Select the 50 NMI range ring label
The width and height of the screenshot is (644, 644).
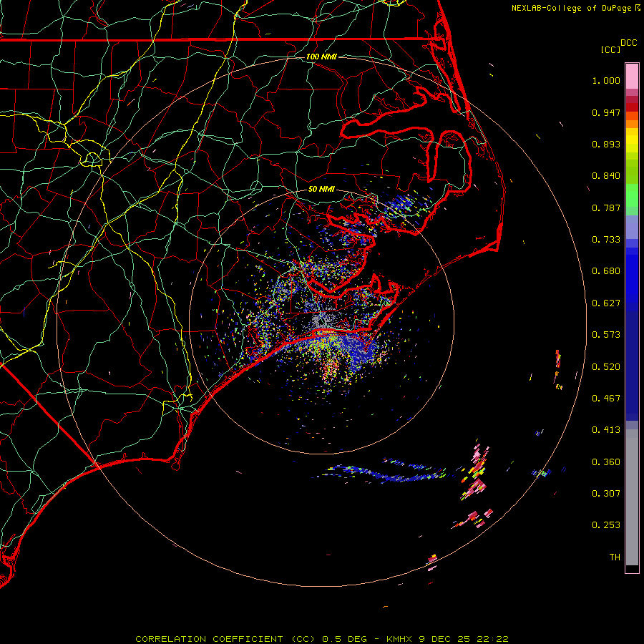click(321, 189)
